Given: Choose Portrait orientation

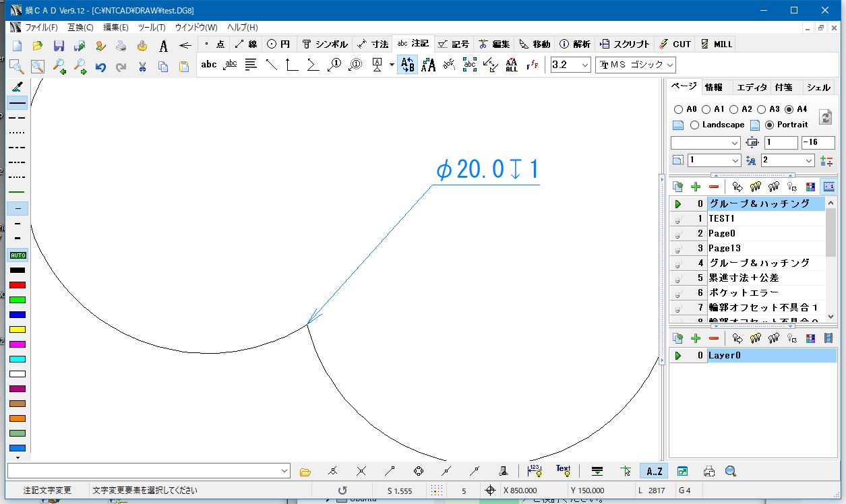Looking at the screenshot, I should pyautogui.click(x=769, y=125).
